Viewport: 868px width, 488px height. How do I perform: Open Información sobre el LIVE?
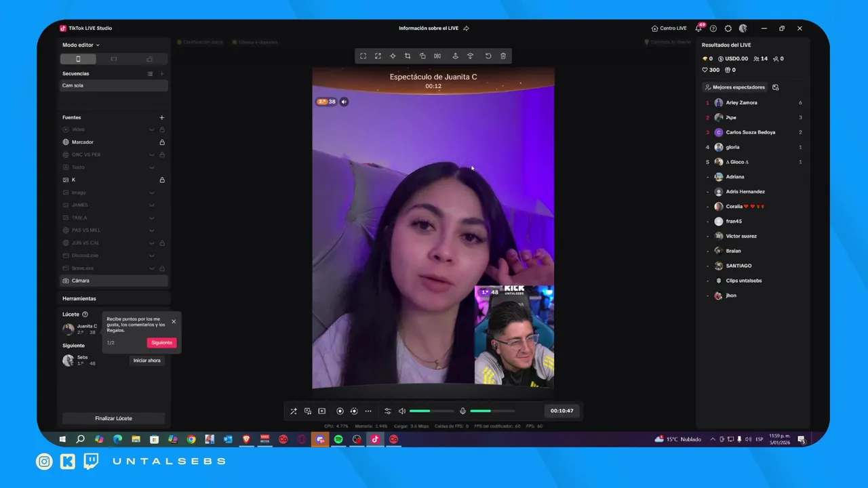pos(434,28)
